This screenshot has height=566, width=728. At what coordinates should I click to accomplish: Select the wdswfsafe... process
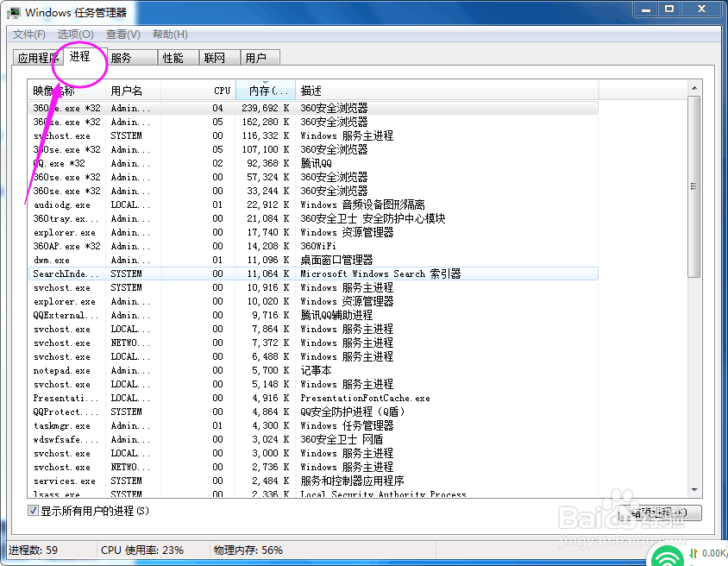coord(313,439)
